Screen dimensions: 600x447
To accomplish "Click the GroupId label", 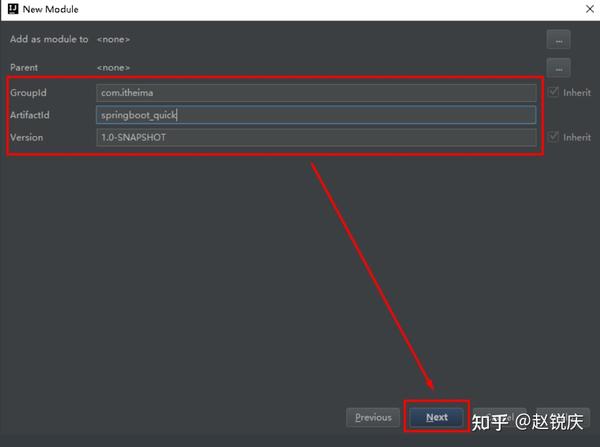I will [x=28, y=93].
